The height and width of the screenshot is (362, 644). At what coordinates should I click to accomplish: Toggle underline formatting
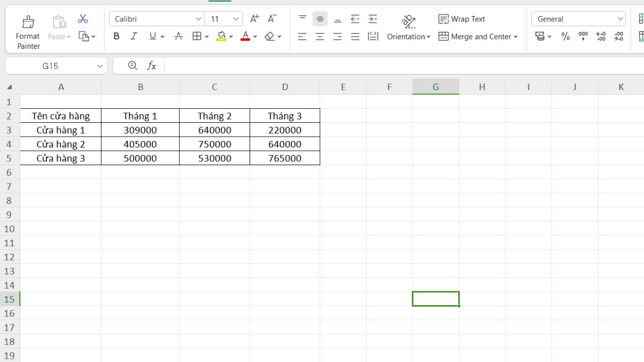(152, 36)
